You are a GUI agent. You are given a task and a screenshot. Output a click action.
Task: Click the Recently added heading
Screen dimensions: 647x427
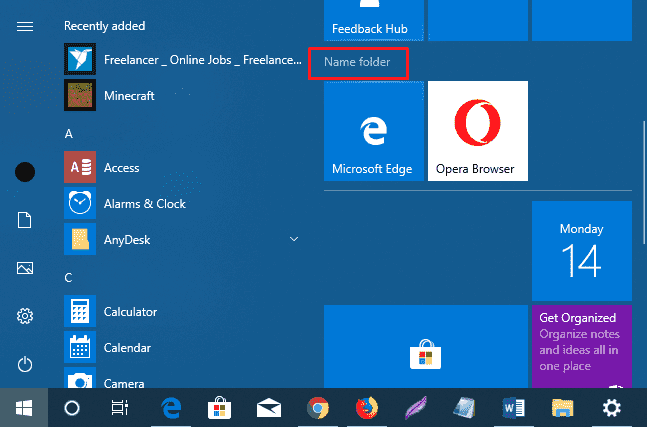(x=104, y=26)
